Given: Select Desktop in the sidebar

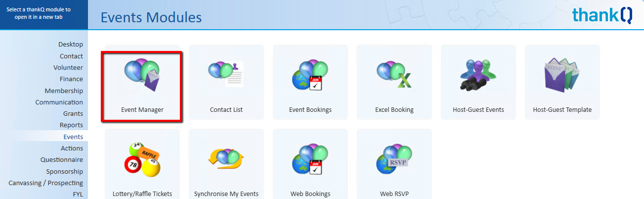Looking at the screenshot, I should click(x=70, y=45).
